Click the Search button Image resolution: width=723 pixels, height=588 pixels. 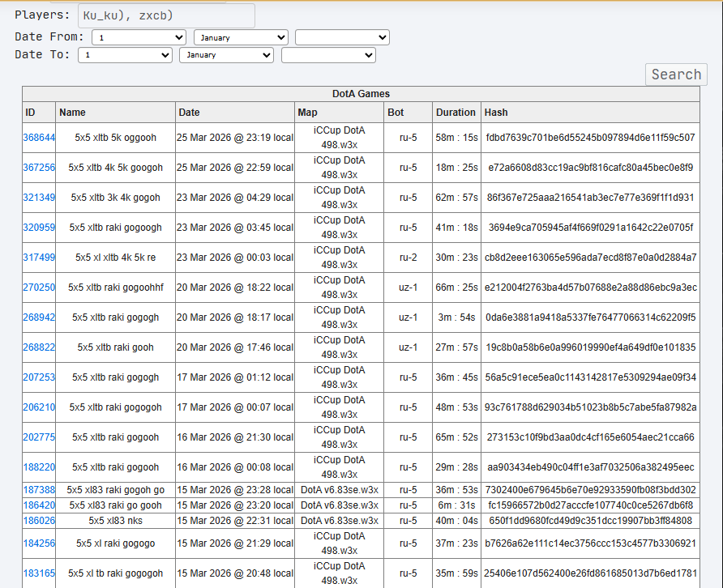[x=676, y=75]
